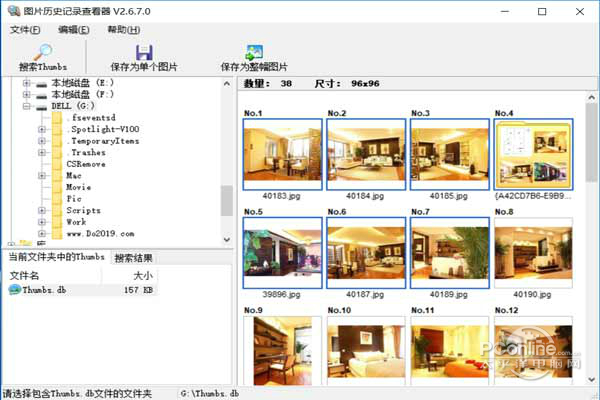
Task: Click the 40190.jpg file name caption
Action: (x=532, y=294)
